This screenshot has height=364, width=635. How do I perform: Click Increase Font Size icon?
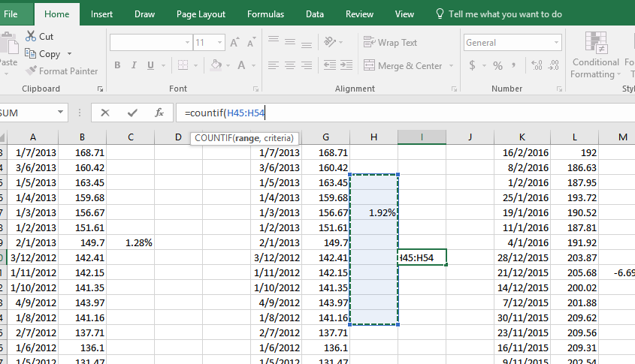[234, 43]
